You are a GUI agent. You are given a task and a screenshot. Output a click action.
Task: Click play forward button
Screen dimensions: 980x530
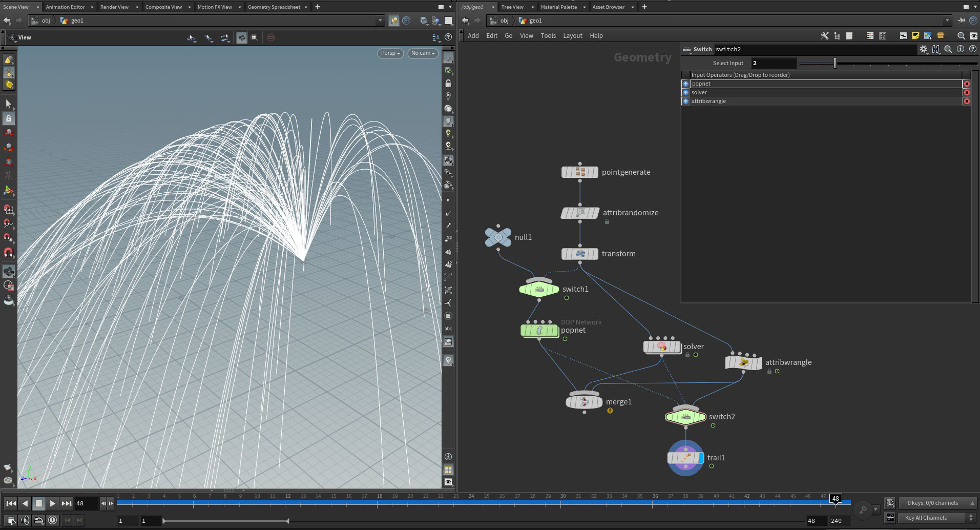pyautogui.click(x=53, y=504)
